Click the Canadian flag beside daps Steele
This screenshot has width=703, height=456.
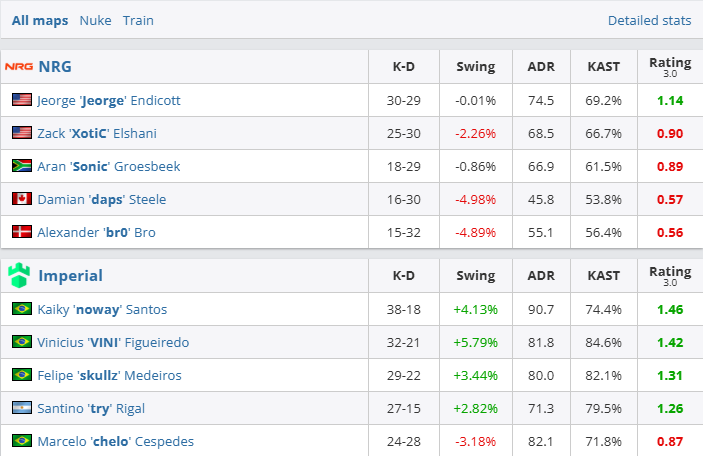pos(22,199)
